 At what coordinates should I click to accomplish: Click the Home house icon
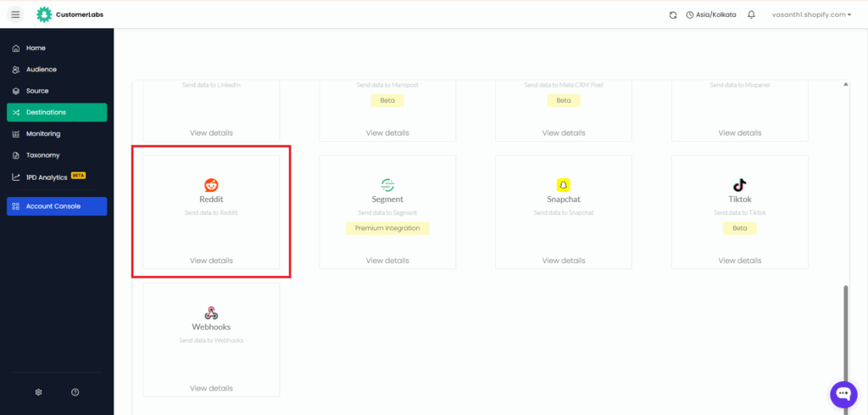(16, 48)
